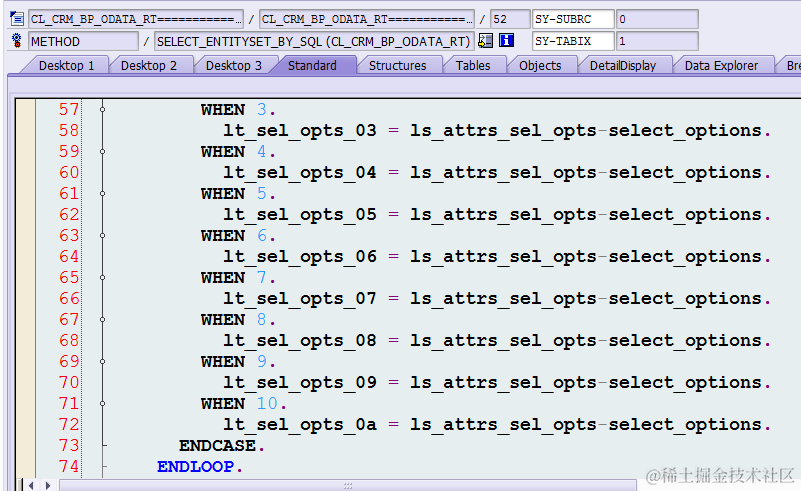Collapse the WHEN 8 block at line 67

103,319
